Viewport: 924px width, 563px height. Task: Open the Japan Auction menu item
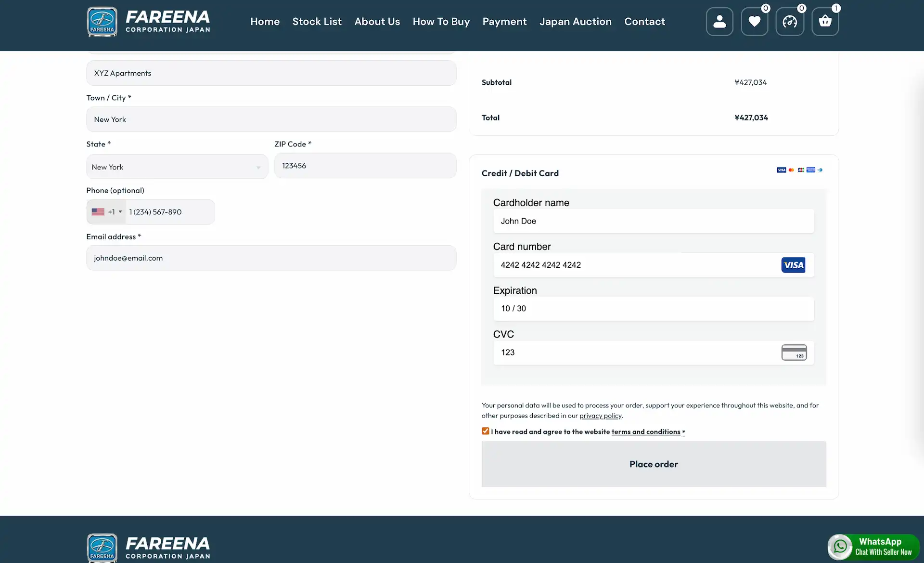tap(575, 22)
